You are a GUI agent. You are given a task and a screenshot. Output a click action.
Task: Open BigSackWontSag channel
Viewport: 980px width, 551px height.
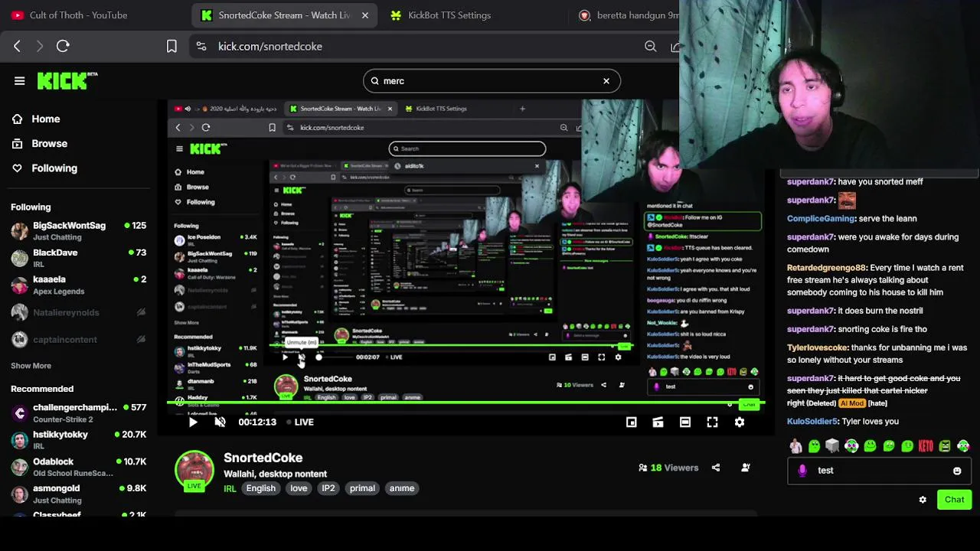coord(78,230)
